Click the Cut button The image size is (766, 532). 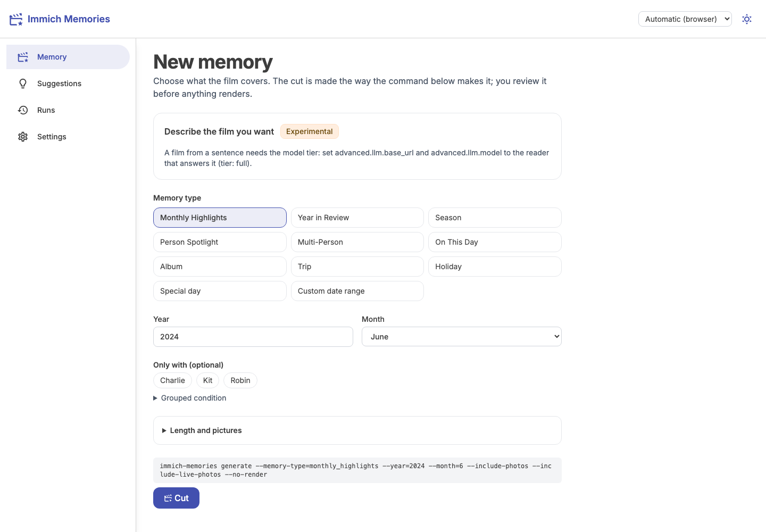pyautogui.click(x=176, y=498)
